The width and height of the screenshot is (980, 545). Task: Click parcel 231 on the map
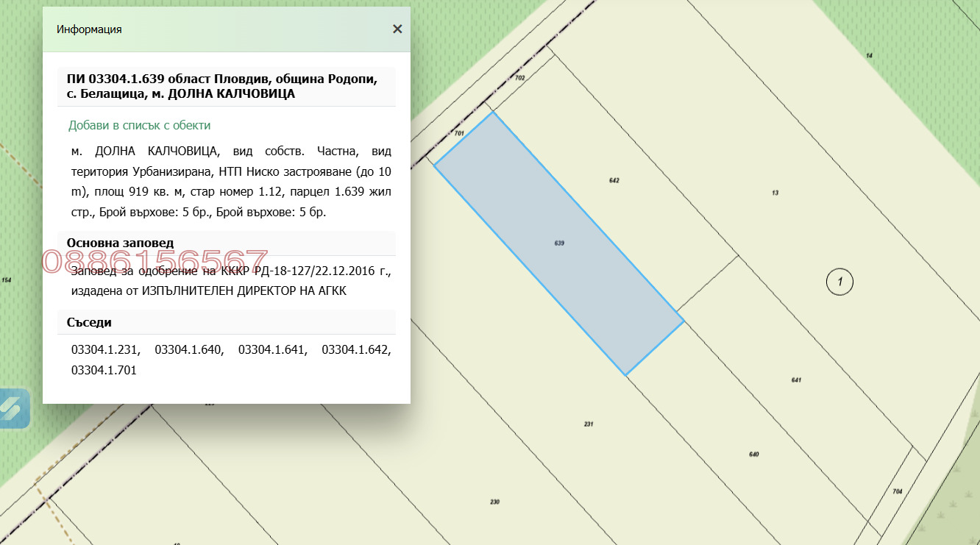point(588,424)
